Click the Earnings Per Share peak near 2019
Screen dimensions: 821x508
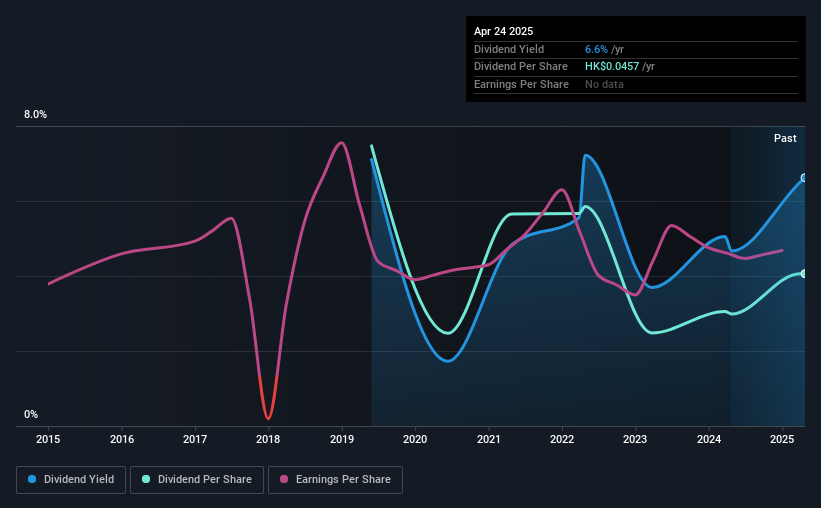coord(341,142)
